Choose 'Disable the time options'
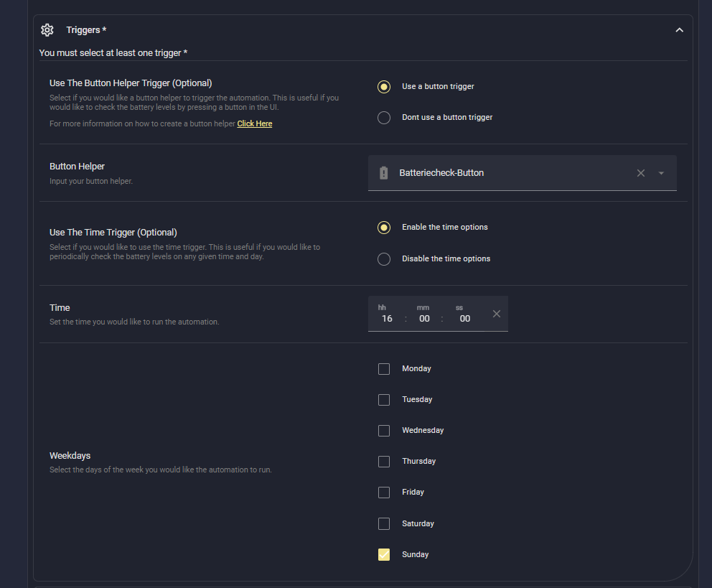This screenshot has width=712, height=588. click(x=384, y=258)
